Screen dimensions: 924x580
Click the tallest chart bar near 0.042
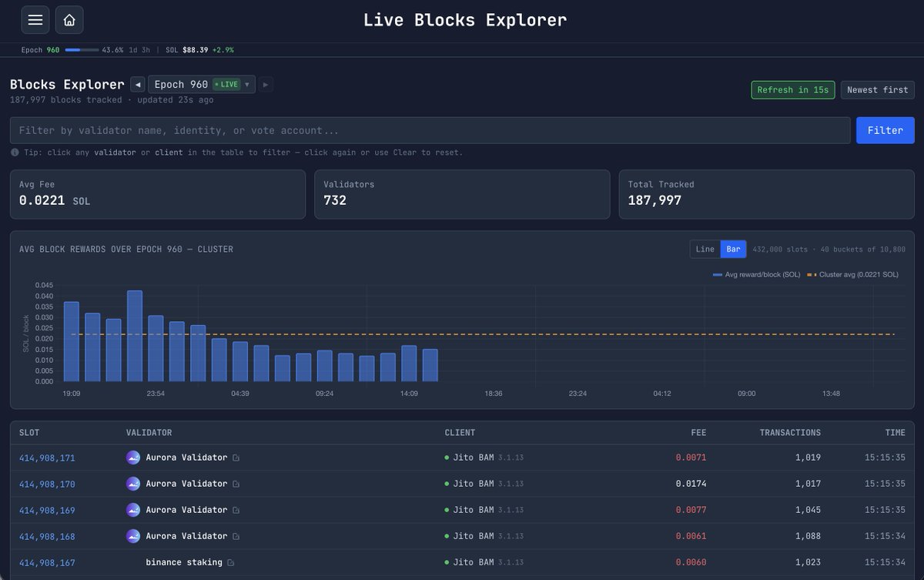[135, 336]
